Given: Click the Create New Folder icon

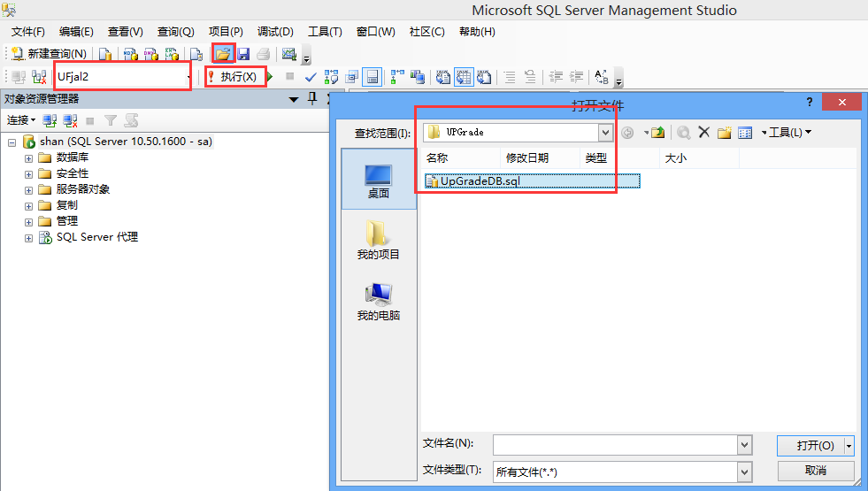Looking at the screenshot, I should (x=724, y=133).
